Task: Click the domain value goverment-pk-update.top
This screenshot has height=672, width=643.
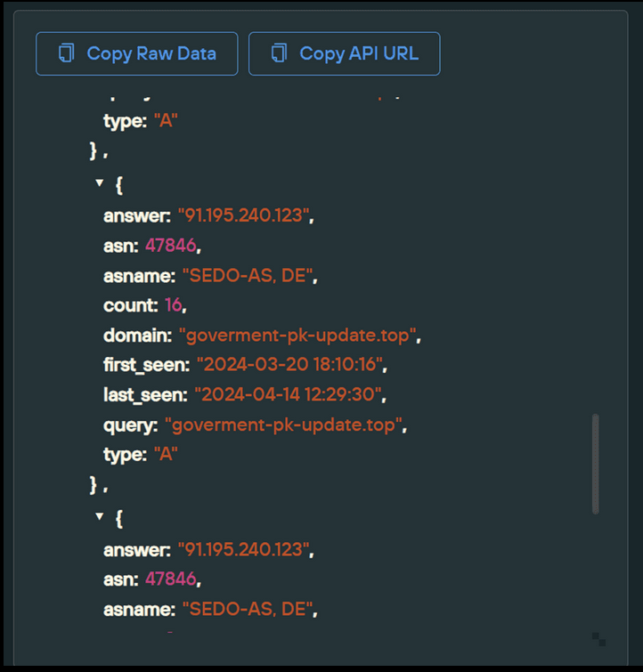Action: 298,336
